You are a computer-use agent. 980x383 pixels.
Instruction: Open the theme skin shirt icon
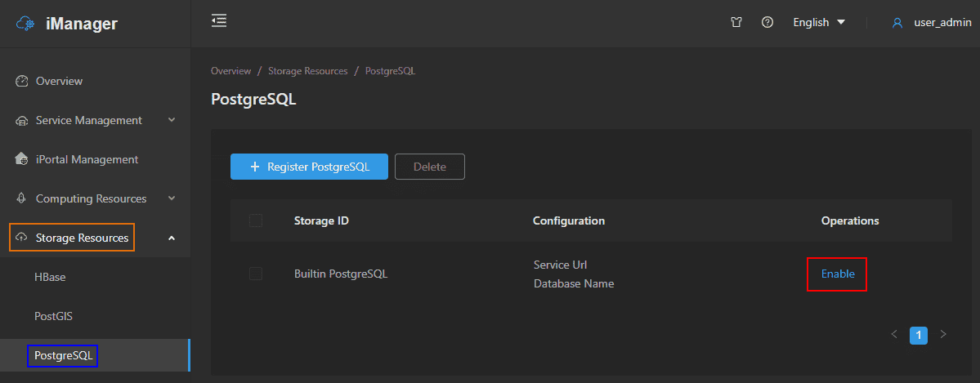tap(736, 23)
